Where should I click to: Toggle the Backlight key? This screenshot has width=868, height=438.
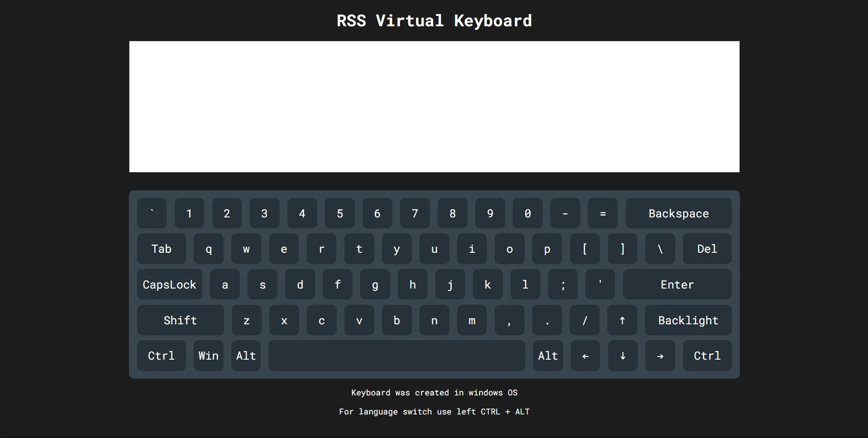click(x=688, y=320)
